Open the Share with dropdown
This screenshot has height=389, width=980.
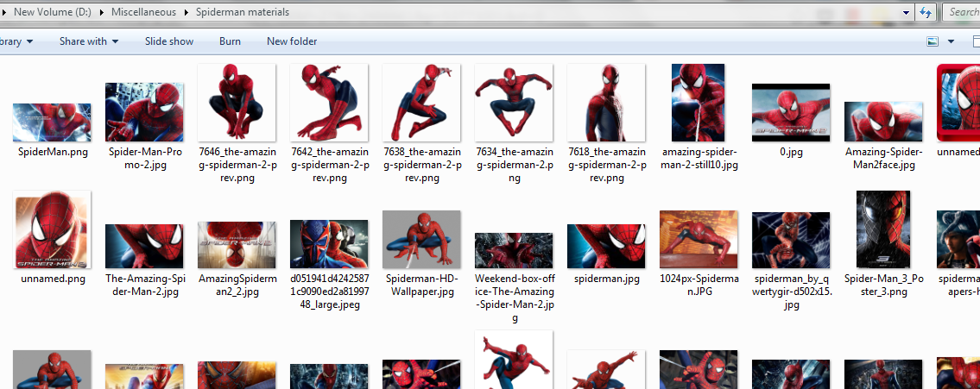pyautogui.click(x=89, y=41)
